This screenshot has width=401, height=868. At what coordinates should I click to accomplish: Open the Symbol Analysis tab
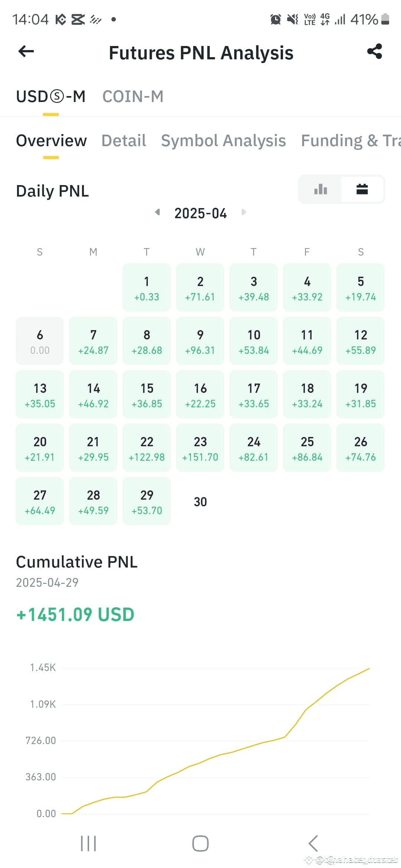pyautogui.click(x=224, y=141)
